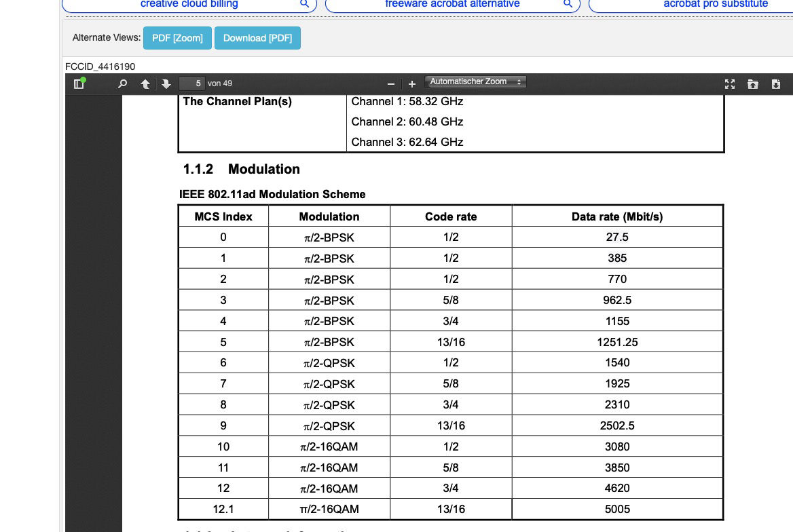The width and height of the screenshot is (793, 532).
Task: Open the PDF [Zoom] alternate view
Action: (177, 38)
